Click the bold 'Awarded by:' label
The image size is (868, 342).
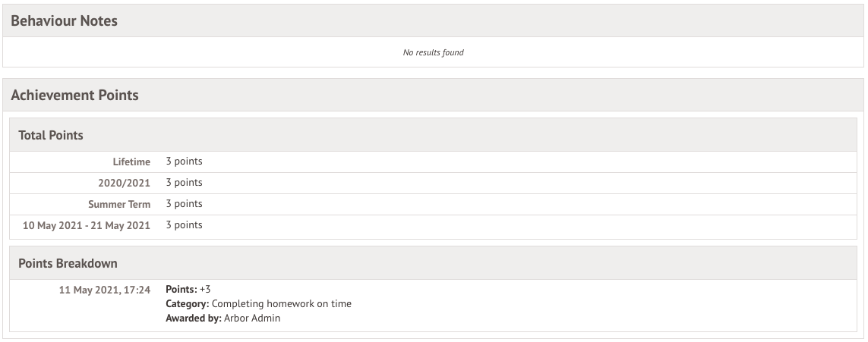(x=194, y=318)
